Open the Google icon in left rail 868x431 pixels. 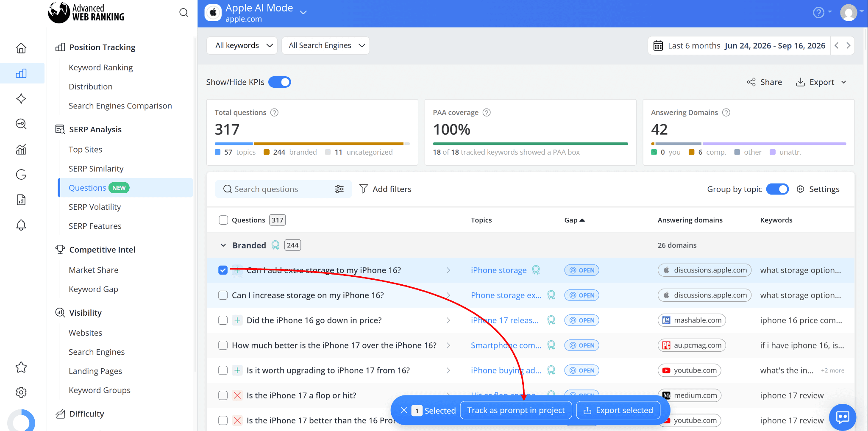[x=21, y=175]
